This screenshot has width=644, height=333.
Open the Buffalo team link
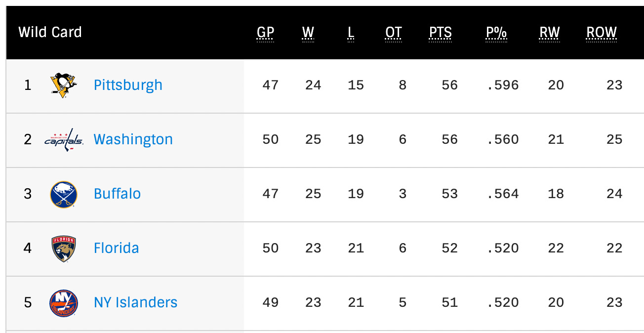point(117,193)
